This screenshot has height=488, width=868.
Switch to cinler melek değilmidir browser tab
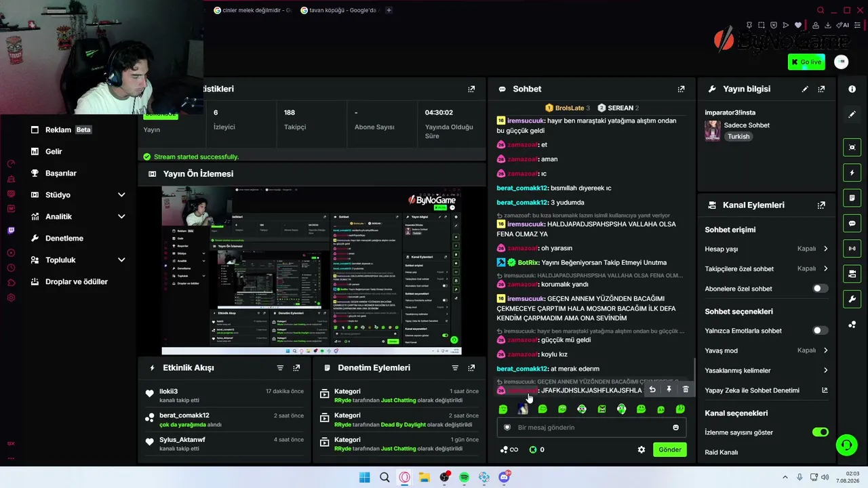point(252,10)
